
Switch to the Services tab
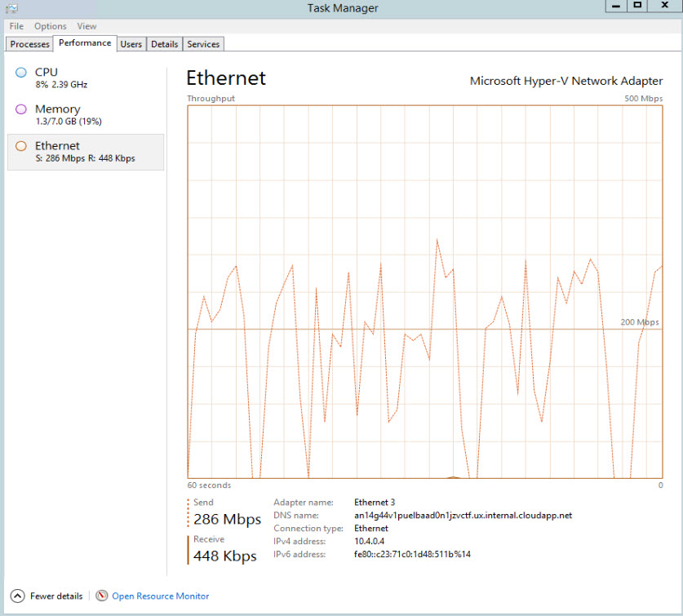[202, 44]
